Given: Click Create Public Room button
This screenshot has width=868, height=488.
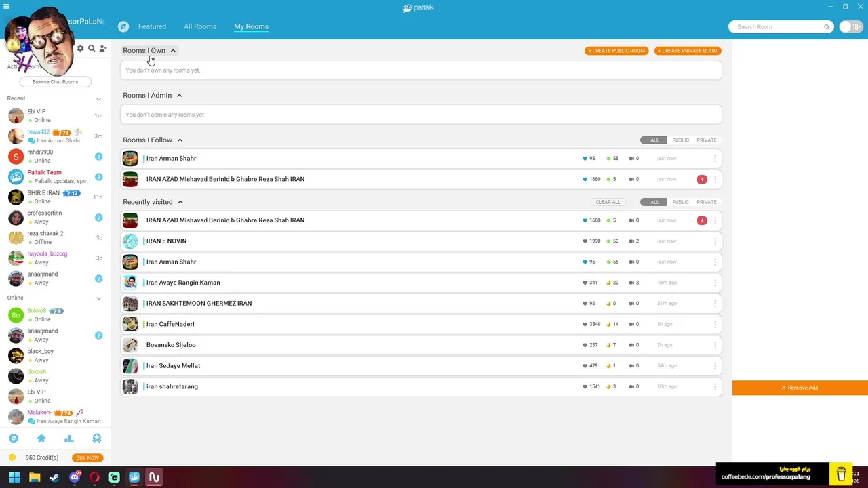Looking at the screenshot, I should 616,51.
